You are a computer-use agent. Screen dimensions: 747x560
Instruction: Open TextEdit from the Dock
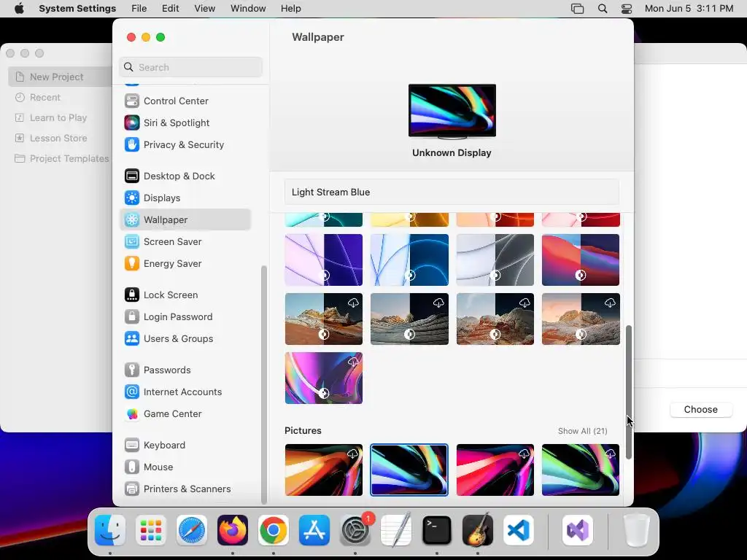(x=396, y=531)
